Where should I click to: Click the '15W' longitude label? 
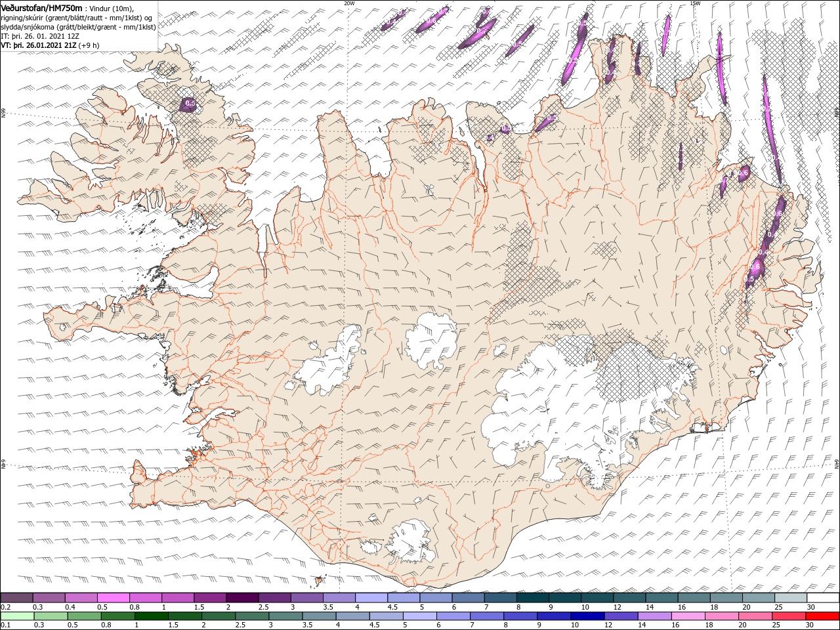click(695, 3)
